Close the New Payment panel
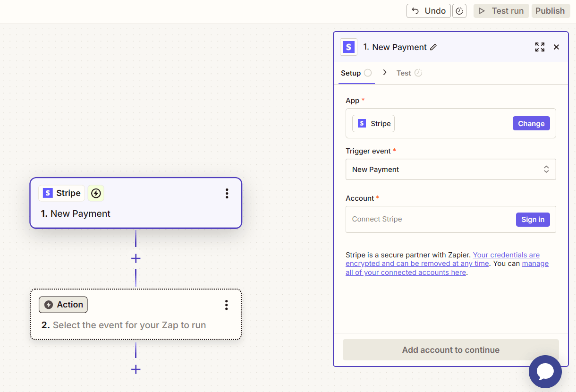 click(x=556, y=47)
